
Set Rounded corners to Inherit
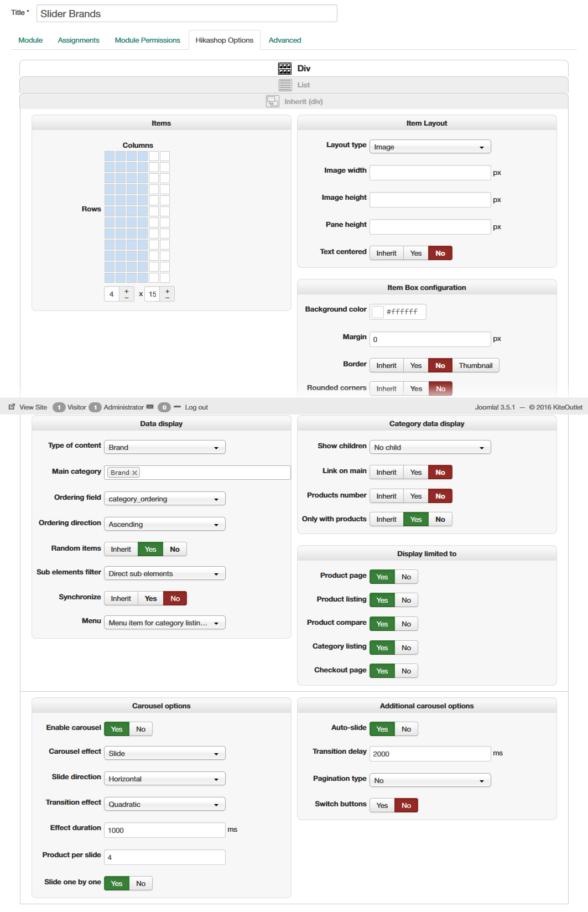point(386,389)
